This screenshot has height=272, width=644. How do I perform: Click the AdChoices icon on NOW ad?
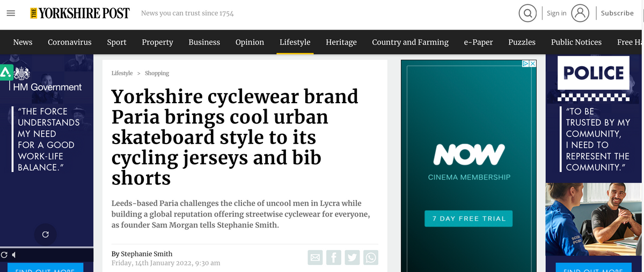(526, 63)
